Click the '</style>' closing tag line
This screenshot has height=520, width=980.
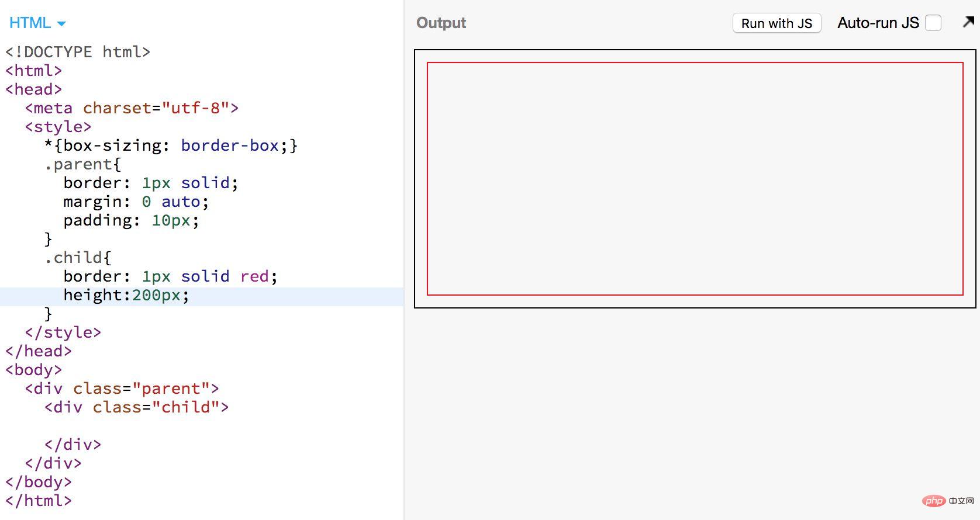coord(63,332)
